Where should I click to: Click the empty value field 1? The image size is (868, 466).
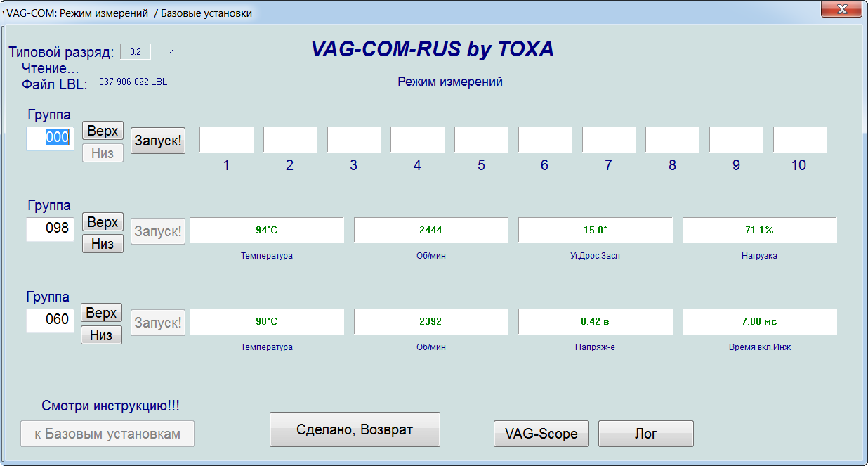(227, 140)
